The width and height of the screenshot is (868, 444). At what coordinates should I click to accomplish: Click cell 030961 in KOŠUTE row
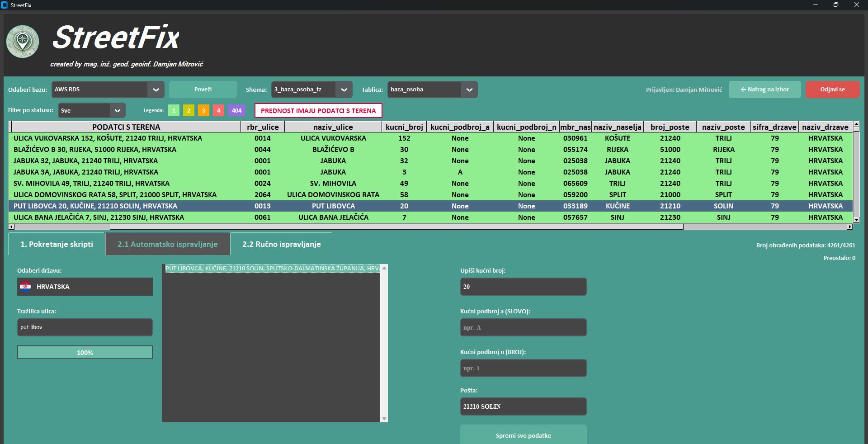(x=576, y=138)
